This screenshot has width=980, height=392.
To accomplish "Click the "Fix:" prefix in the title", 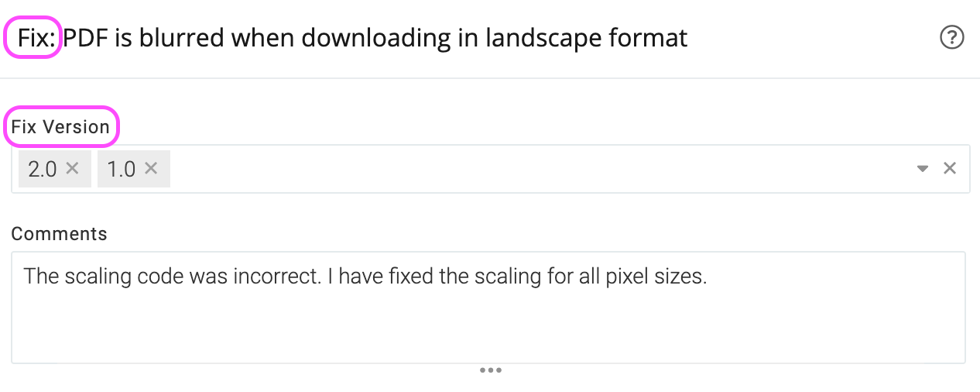I will (x=34, y=37).
